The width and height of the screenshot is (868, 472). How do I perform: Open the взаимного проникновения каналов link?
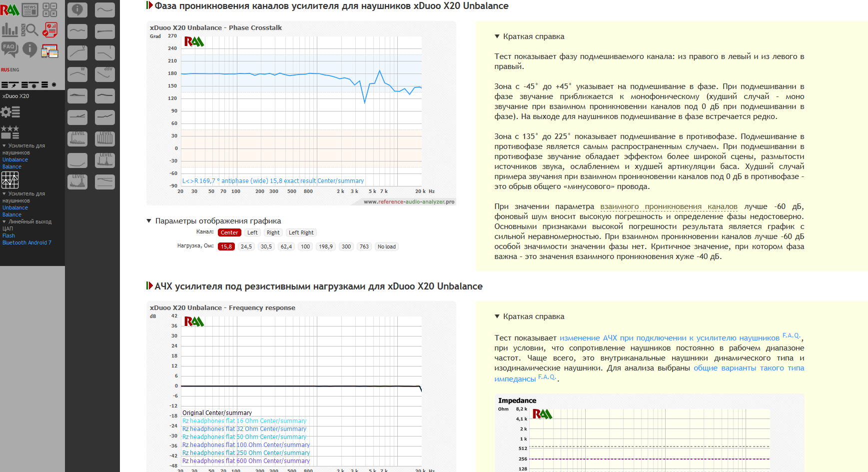click(x=669, y=206)
